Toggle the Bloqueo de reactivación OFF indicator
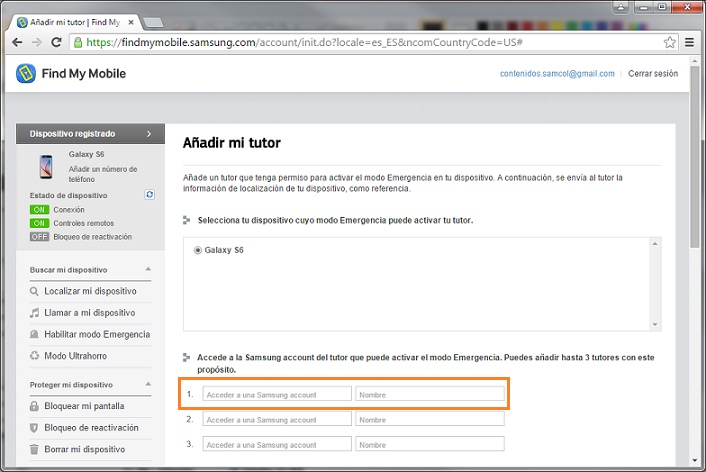706x472 pixels. pyautogui.click(x=39, y=236)
